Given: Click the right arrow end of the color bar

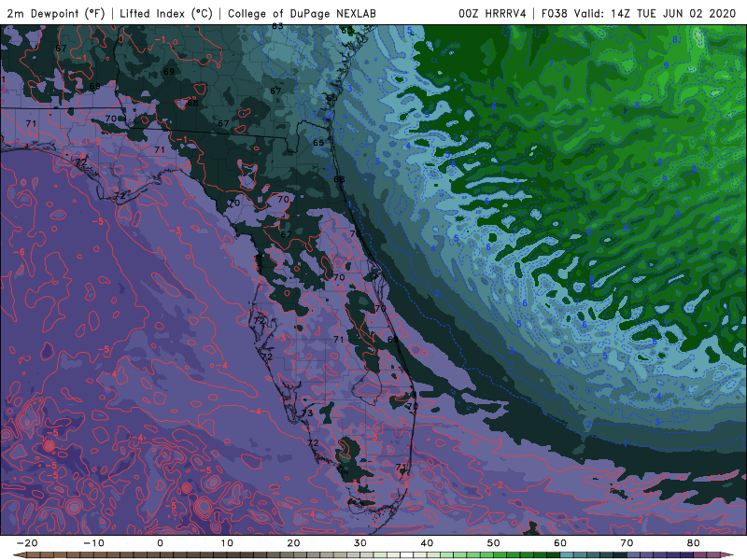Looking at the screenshot, I should (728, 555).
